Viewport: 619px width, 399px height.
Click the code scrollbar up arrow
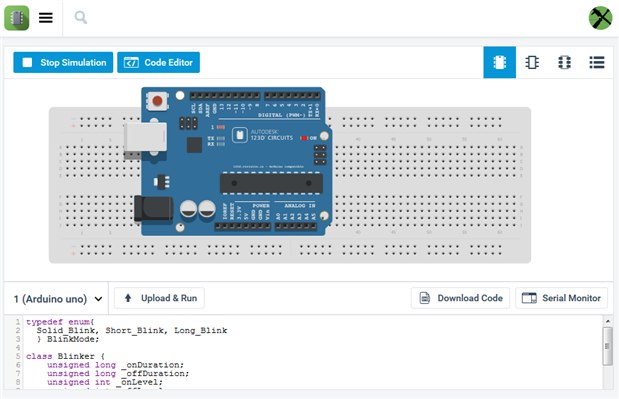pyautogui.click(x=608, y=321)
